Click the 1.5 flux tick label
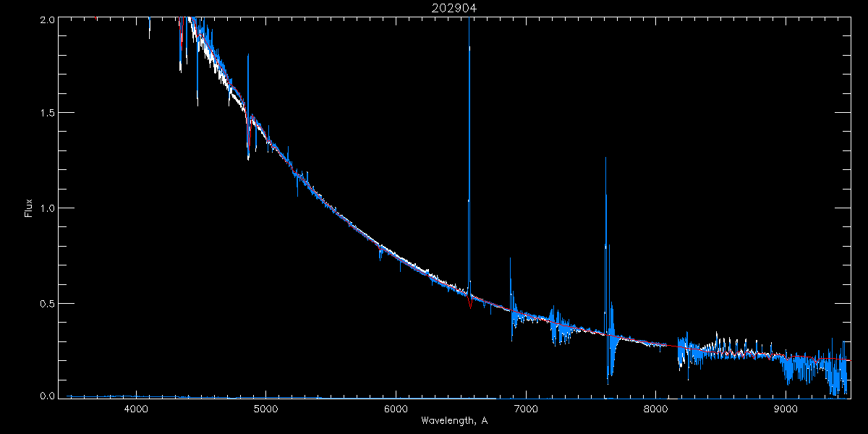This screenshot has width=868, height=434. coord(47,113)
